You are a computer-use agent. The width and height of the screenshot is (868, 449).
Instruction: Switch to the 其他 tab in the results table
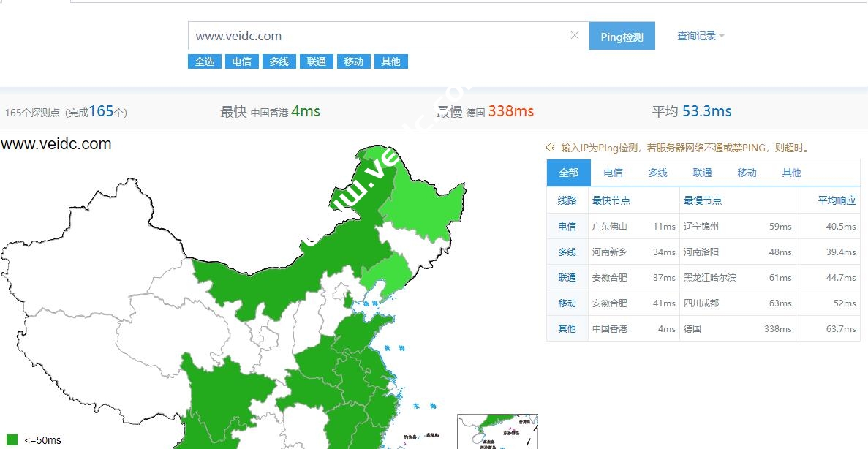(791, 173)
